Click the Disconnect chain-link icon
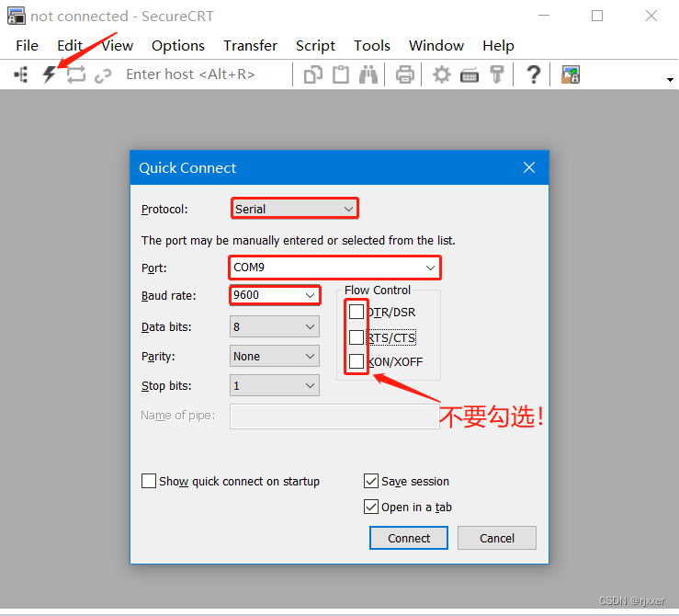The image size is (679, 616). pos(103,75)
